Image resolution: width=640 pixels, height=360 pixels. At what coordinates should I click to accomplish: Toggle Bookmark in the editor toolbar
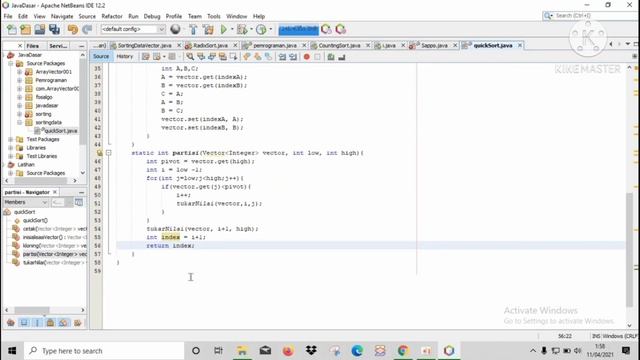pyautogui.click(x=268, y=57)
